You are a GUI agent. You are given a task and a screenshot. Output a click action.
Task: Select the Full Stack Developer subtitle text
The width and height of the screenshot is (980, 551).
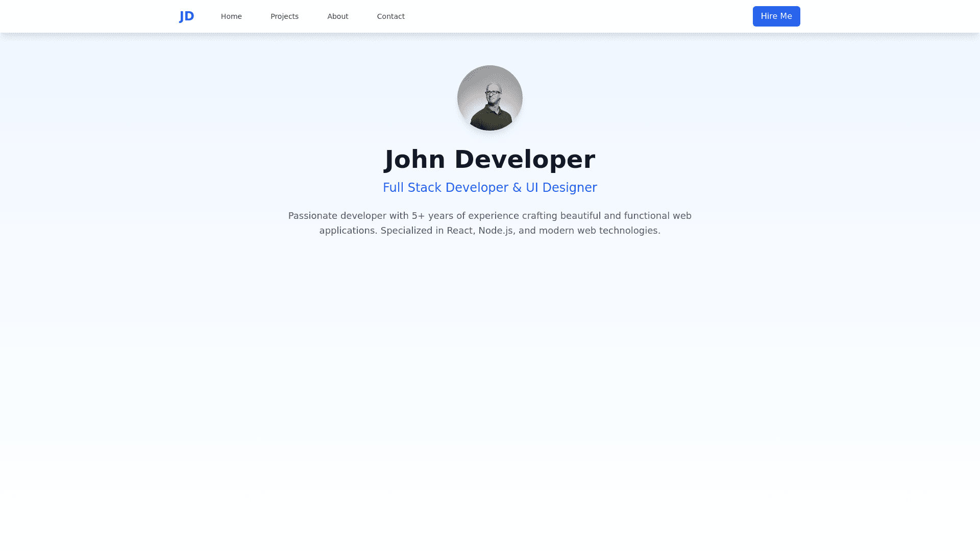pyautogui.click(x=489, y=187)
